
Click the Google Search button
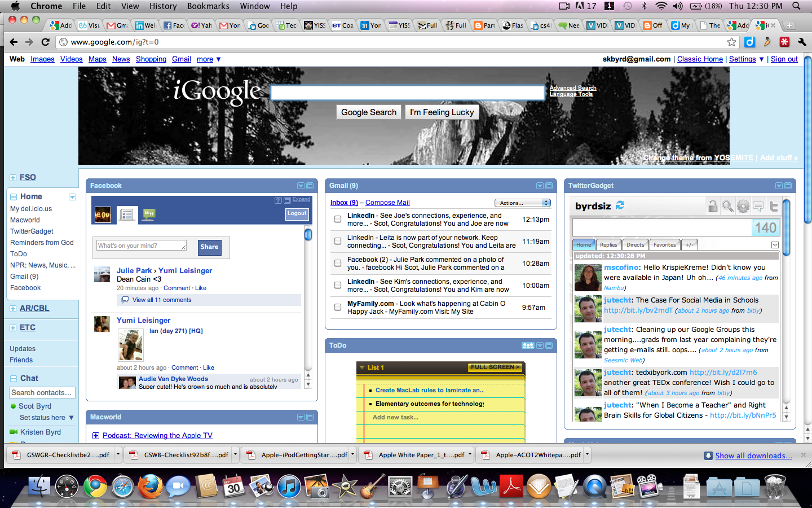click(x=369, y=112)
